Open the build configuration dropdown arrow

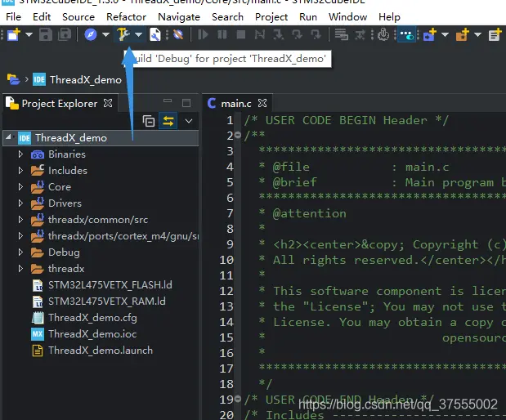pyautogui.click(x=138, y=34)
